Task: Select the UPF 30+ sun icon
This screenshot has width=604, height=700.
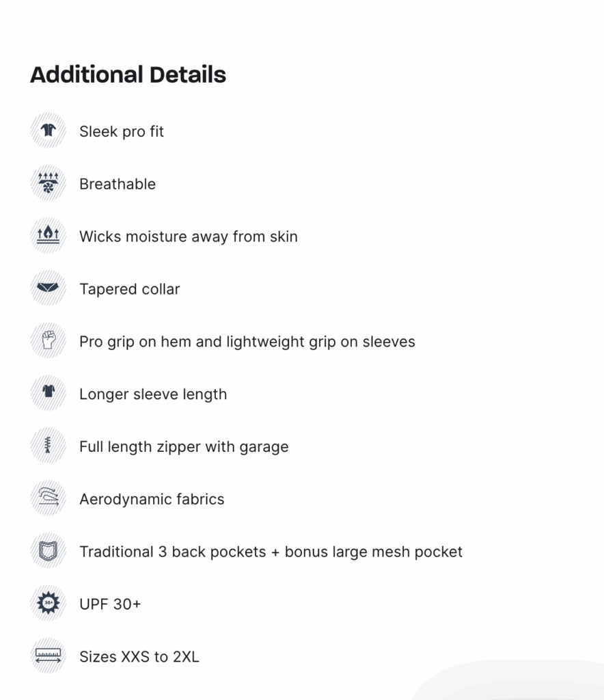Action: pos(49,603)
